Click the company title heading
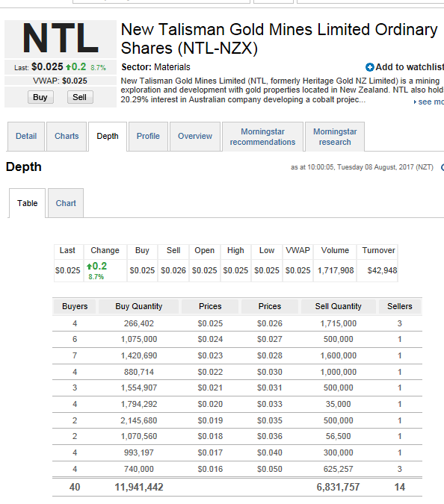Image resolution: width=444 pixels, height=504 pixels. point(279,39)
